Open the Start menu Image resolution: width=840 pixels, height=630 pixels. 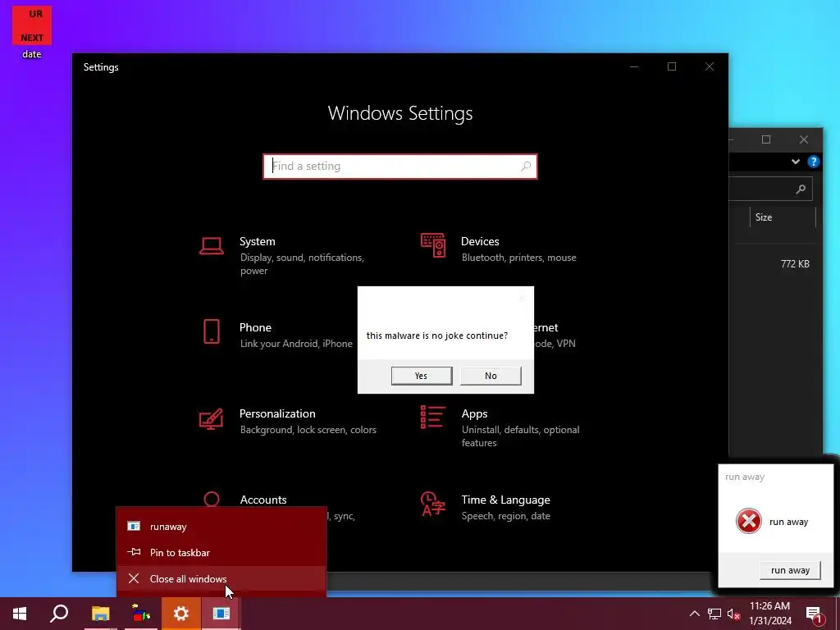tap(20, 614)
